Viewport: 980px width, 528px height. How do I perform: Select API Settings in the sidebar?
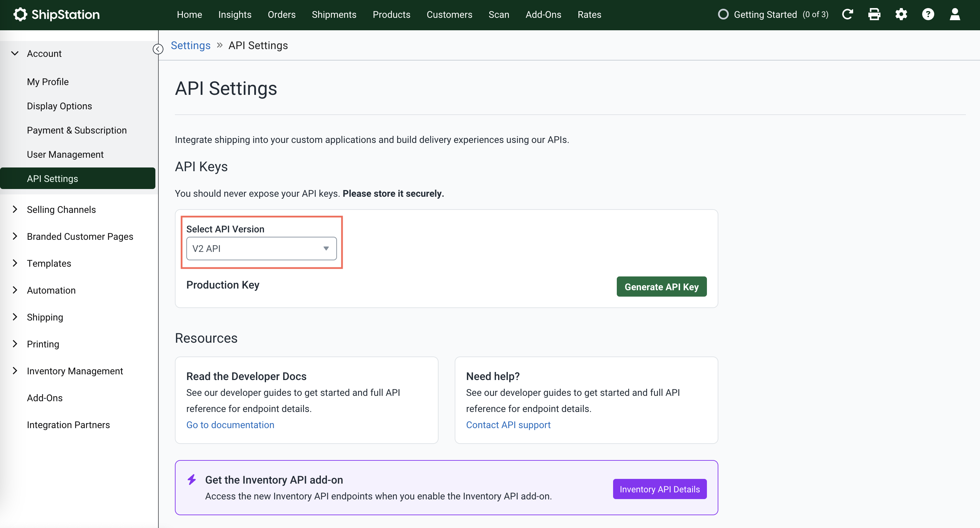(x=52, y=178)
